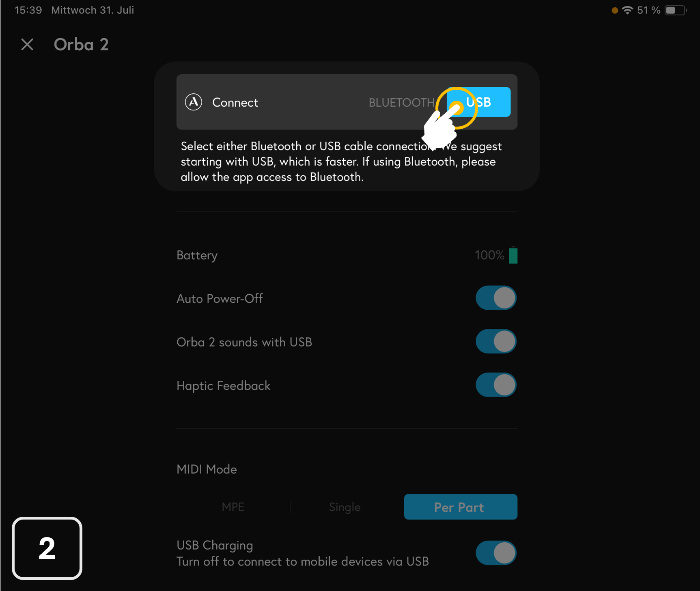Choose Single MIDI mode
The height and width of the screenshot is (591, 700).
[x=345, y=507]
